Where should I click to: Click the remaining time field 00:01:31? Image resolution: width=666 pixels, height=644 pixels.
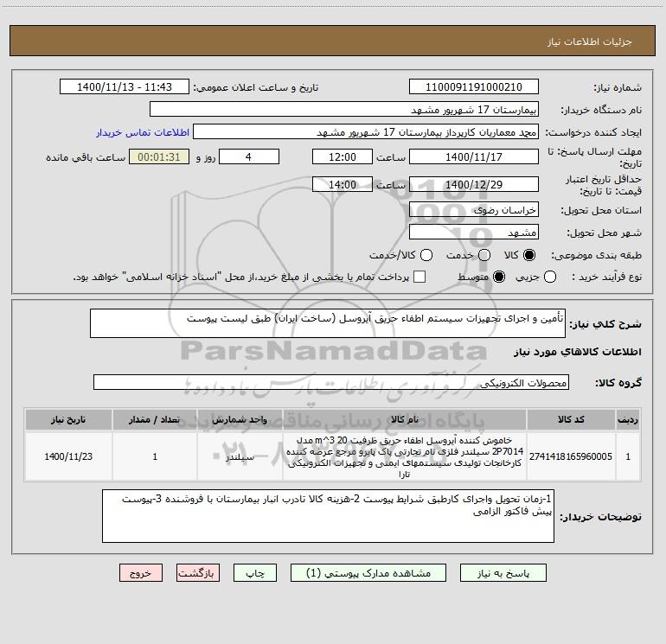(159, 156)
